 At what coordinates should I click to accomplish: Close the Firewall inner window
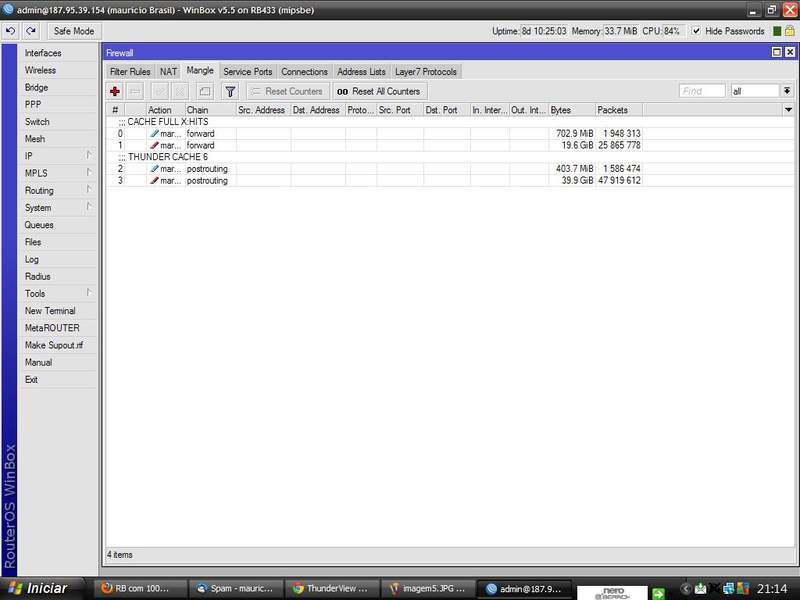click(x=790, y=52)
